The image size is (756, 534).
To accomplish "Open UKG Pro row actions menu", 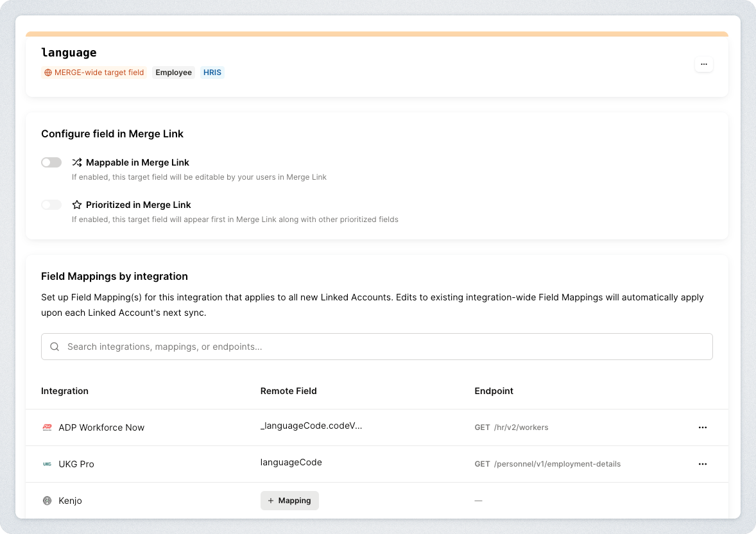I will click(x=703, y=464).
